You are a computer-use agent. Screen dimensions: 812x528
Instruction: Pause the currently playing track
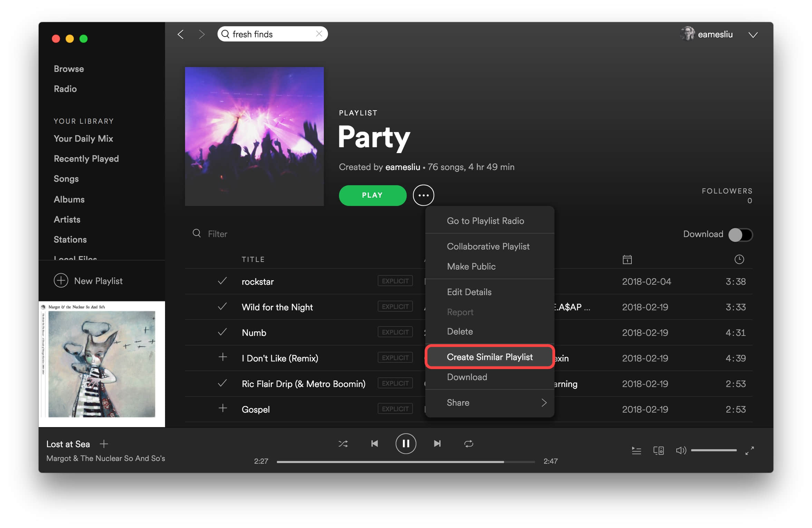tap(405, 443)
